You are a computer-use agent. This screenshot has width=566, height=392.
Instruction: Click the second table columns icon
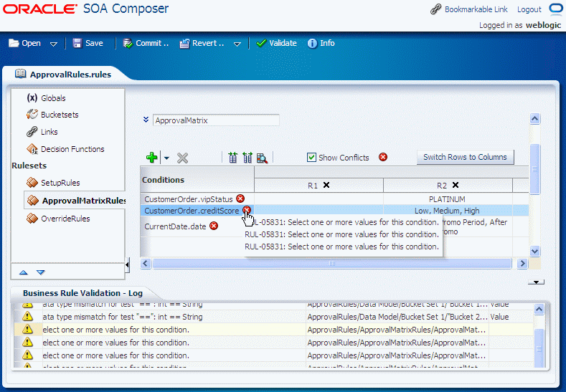click(x=247, y=158)
